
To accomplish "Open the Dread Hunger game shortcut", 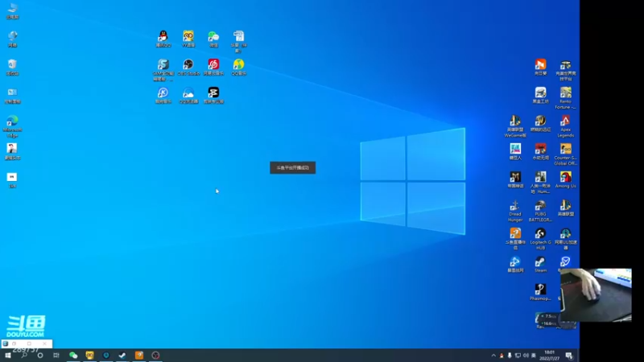I will pyautogui.click(x=515, y=211).
